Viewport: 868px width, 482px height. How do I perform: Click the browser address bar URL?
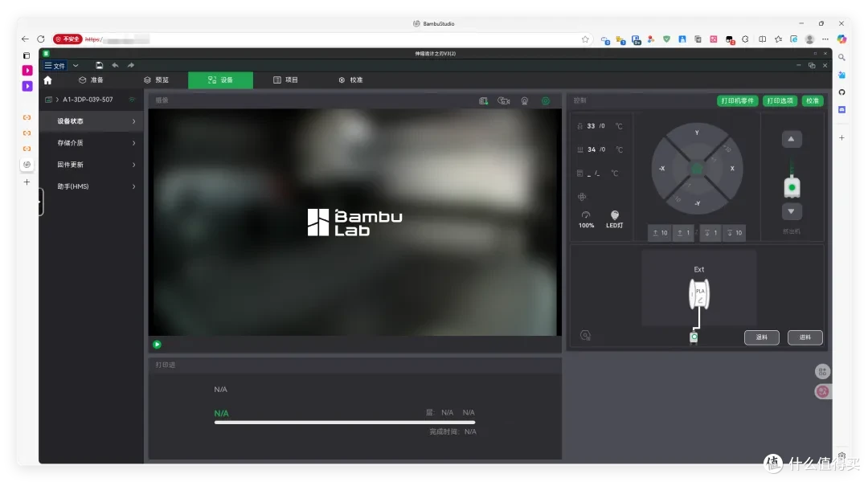(117, 39)
